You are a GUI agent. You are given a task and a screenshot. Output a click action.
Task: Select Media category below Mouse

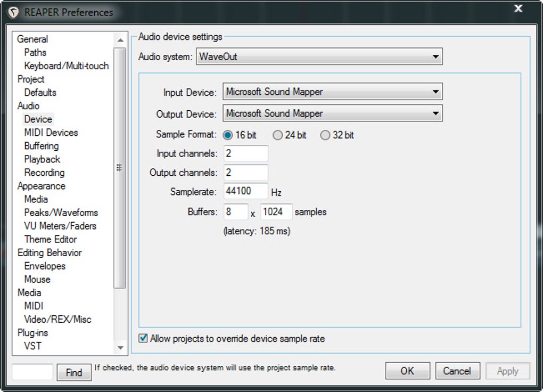click(29, 292)
